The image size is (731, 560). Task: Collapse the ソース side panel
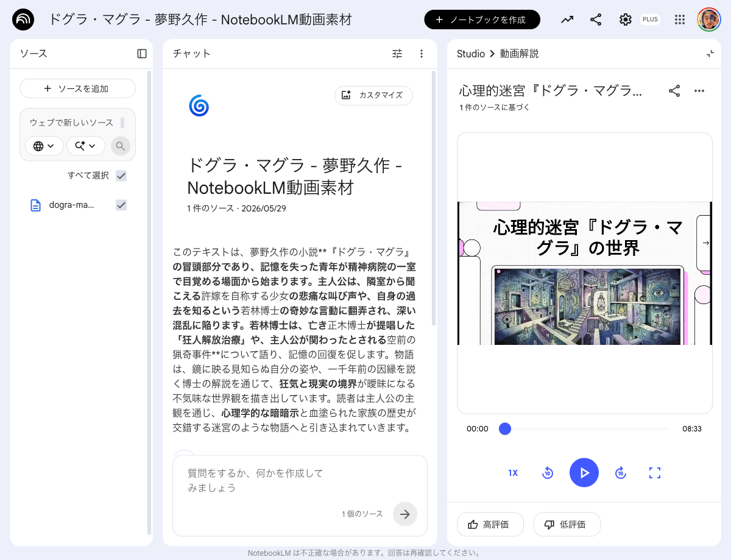(142, 54)
